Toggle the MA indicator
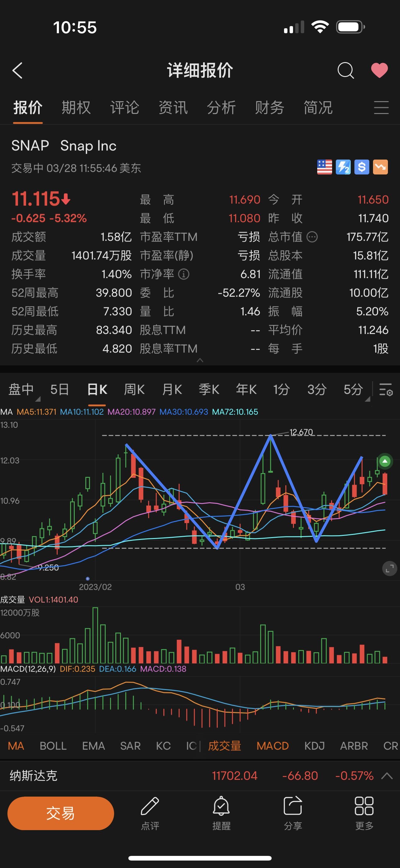The image size is (400, 868). click(x=16, y=746)
